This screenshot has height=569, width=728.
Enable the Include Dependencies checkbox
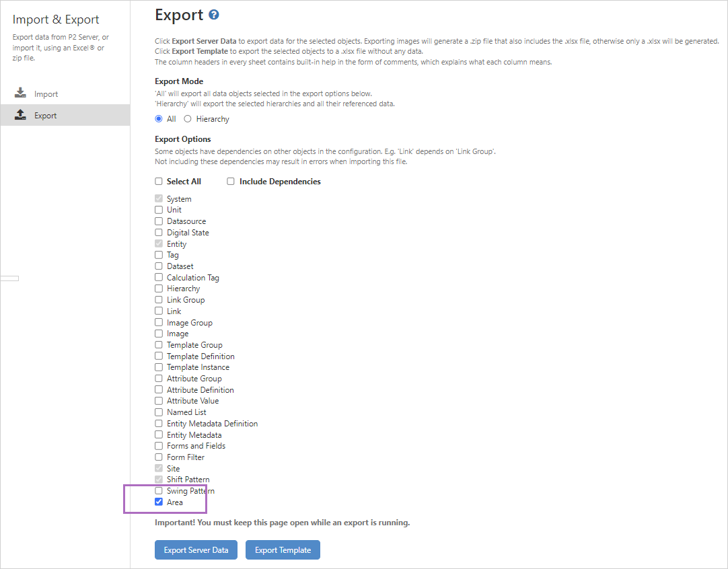231,182
